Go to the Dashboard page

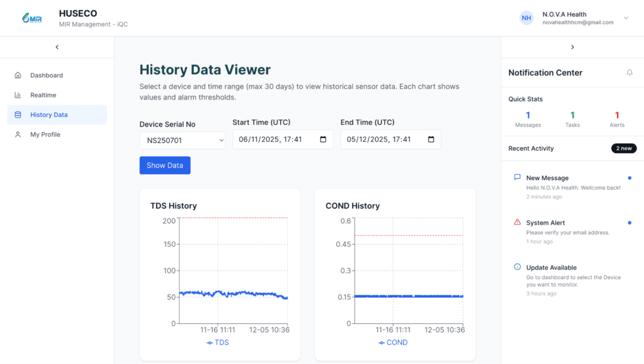[x=47, y=76]
